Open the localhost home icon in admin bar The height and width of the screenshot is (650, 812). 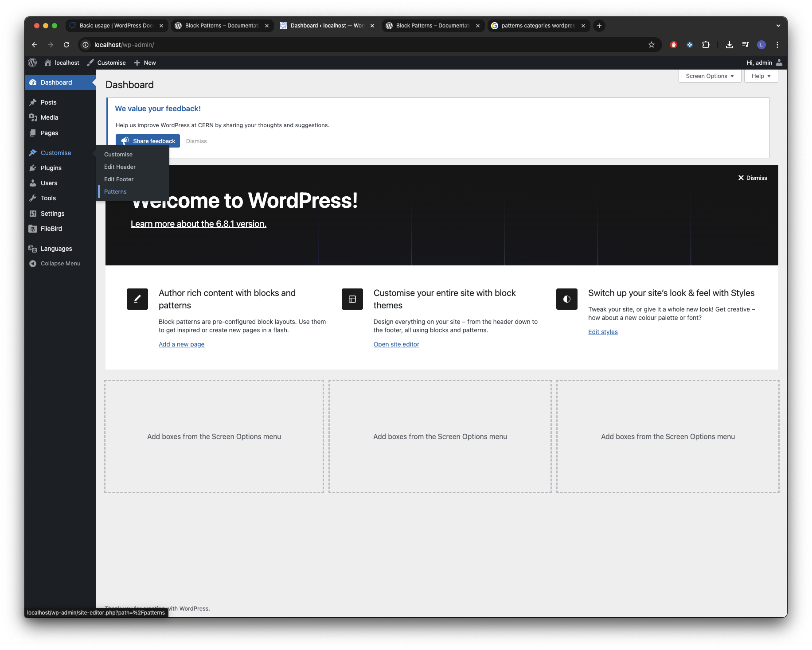48,62
